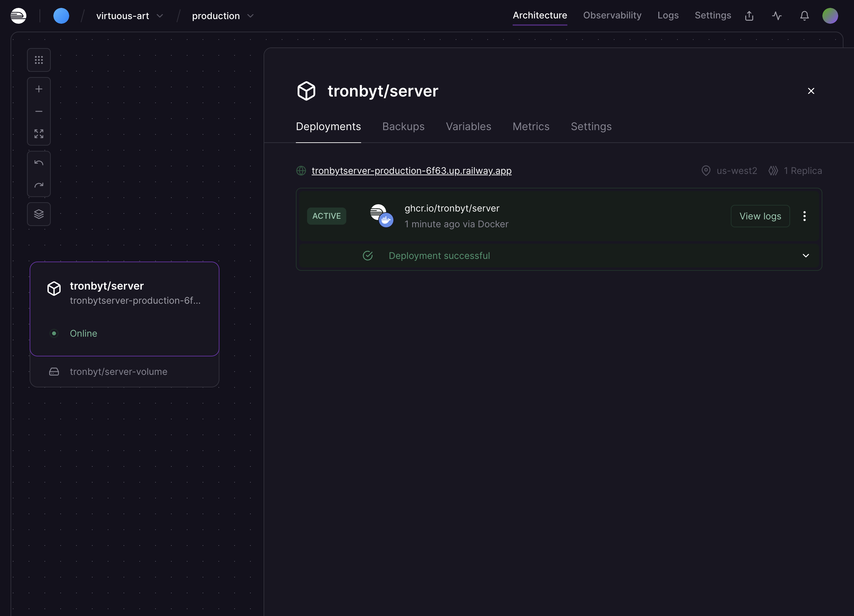Click the service card cube icon
This screenshot has width=854, height=616.
54,289
